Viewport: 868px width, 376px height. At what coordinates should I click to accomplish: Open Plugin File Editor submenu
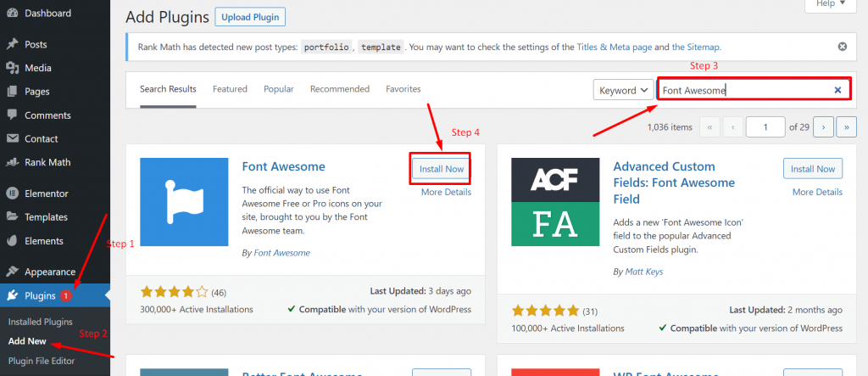pos(42,361)
